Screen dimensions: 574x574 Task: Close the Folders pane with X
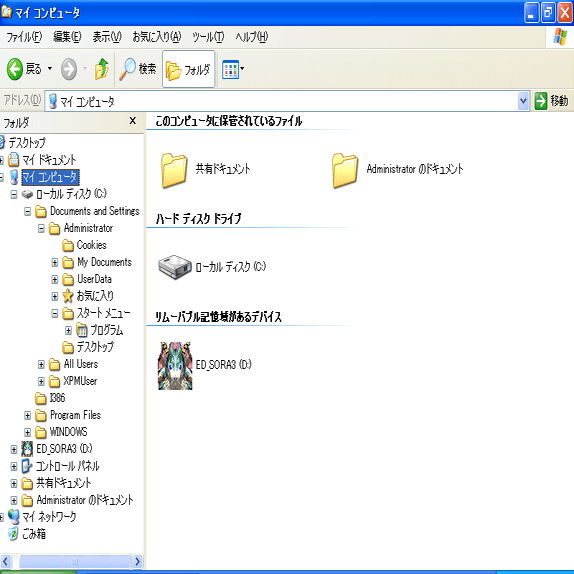pyautogui.click(x=133, y=121)
